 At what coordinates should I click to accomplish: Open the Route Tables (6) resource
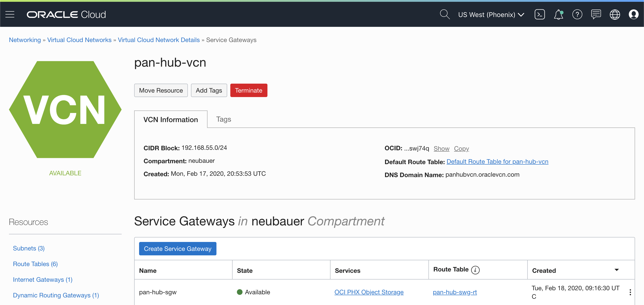[35, 264]
